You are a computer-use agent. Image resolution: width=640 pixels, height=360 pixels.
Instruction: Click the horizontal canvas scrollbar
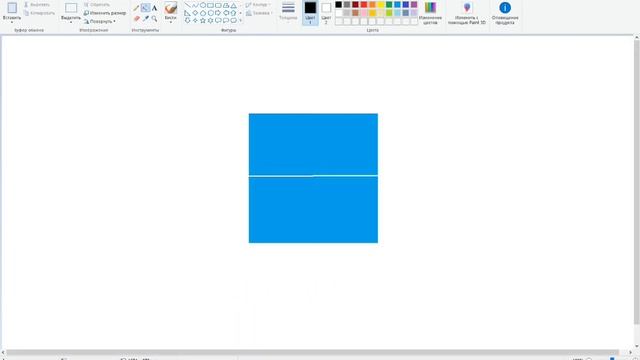(x=312, y=352)
